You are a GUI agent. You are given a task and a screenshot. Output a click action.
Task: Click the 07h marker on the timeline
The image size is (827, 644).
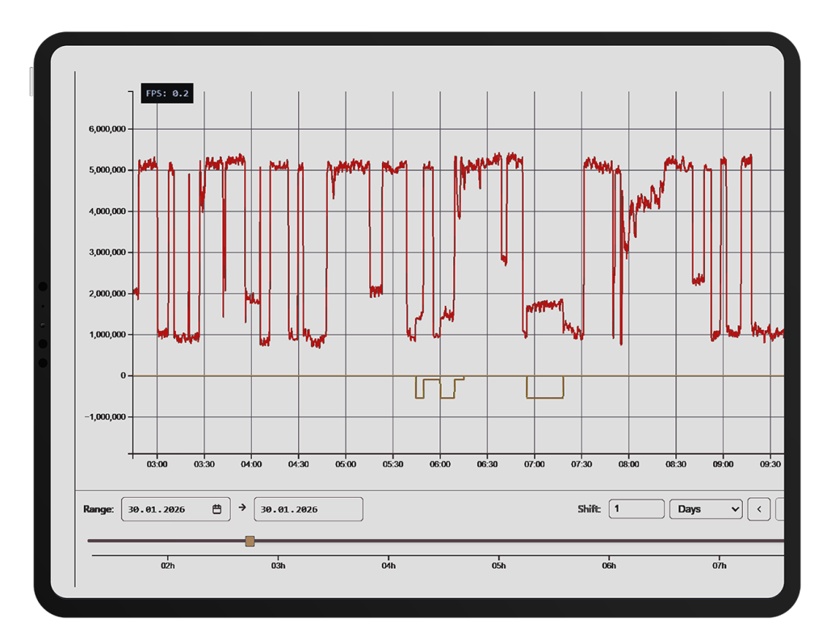pyautogui.click(x=720, y=566)
